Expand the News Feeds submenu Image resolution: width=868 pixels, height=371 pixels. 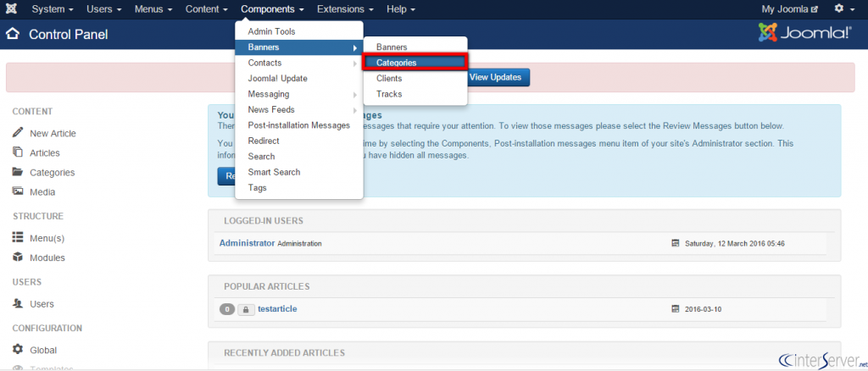299,109
